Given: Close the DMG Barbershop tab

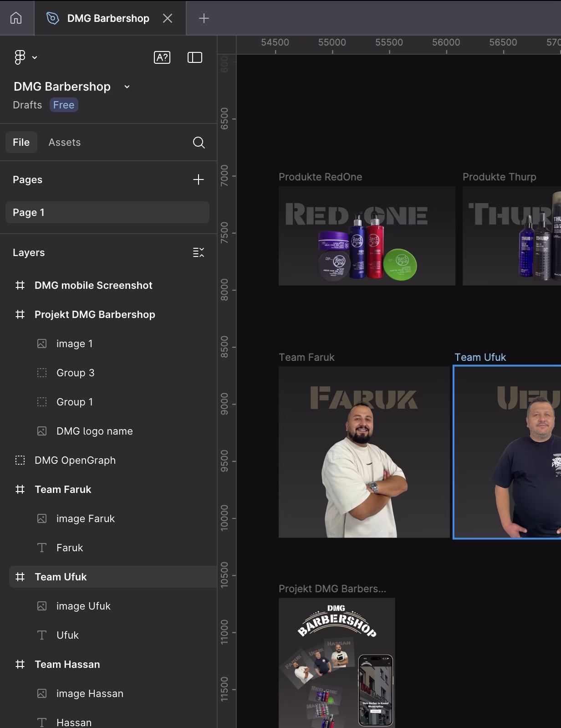Looking at the screenshot, I should (x=168, y=18).
